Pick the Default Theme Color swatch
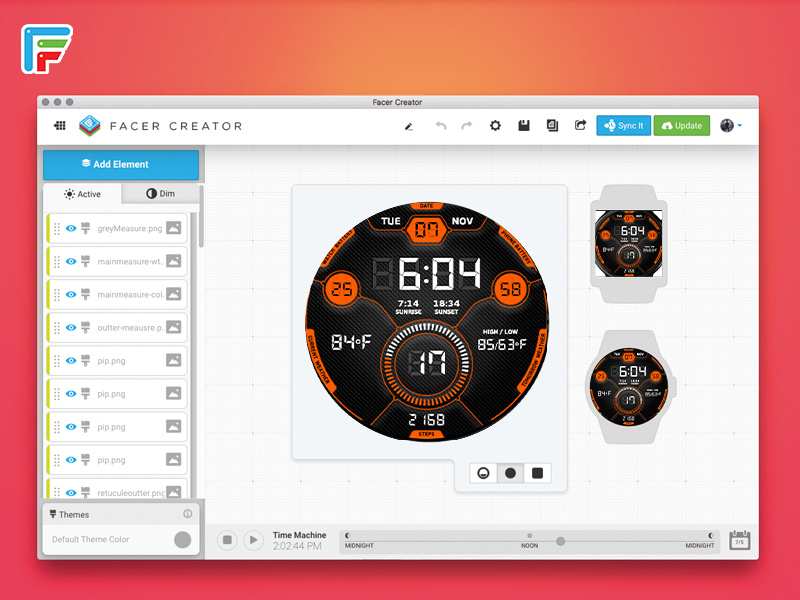Image resolution: width=800 pixels, height=600 pixels. [x=182, y=539]
